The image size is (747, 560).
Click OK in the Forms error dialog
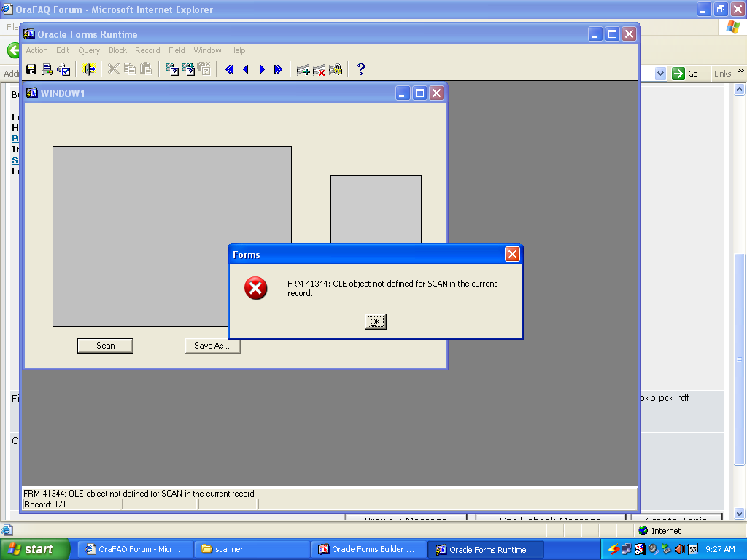pyautogui.click(x=376, y=322)
